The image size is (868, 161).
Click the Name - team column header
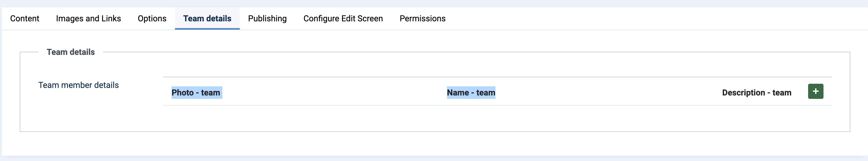(471, 93)
